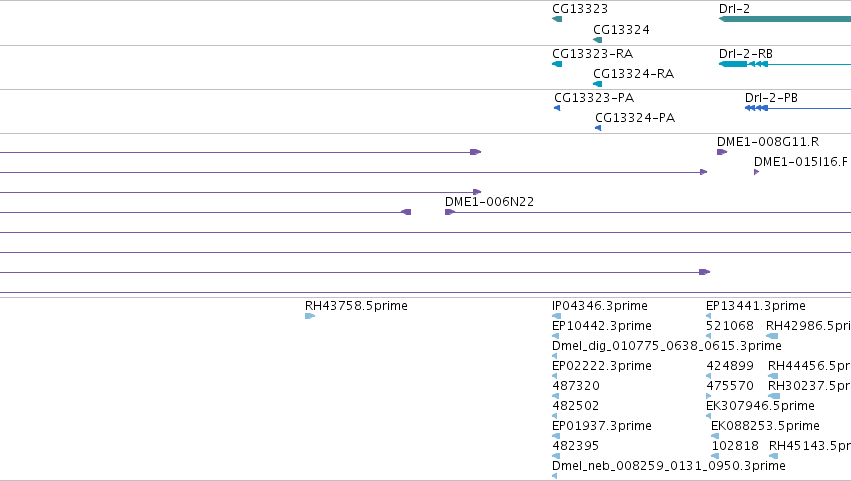Click the DME1-015I16.F purple arrow glyph

(x=757, y=172)
